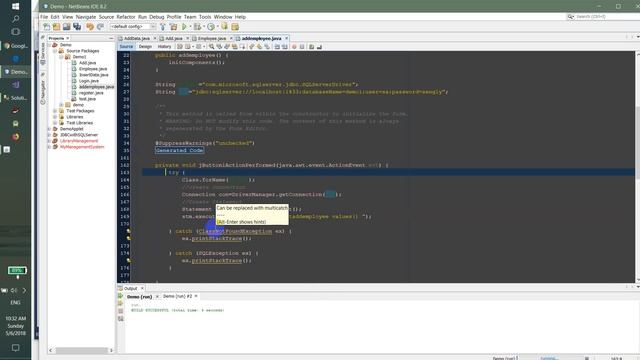
Task: Click the New File toolbar icon
Action: (x=47, y=27)
